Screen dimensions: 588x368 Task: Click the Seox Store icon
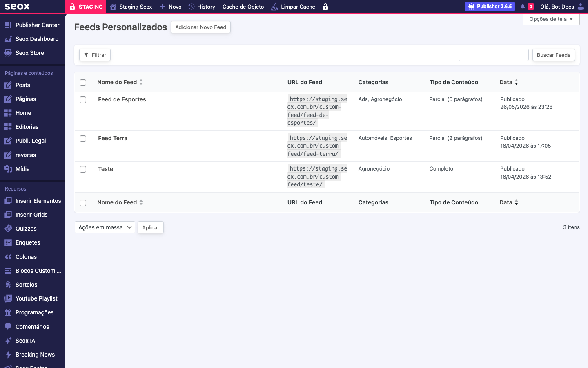tap(8, 53)
